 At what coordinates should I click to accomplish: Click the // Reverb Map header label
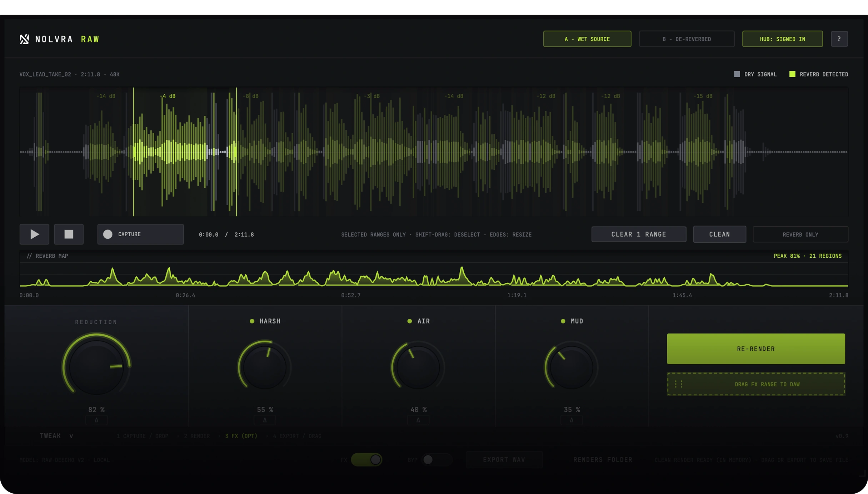[47, 256]
